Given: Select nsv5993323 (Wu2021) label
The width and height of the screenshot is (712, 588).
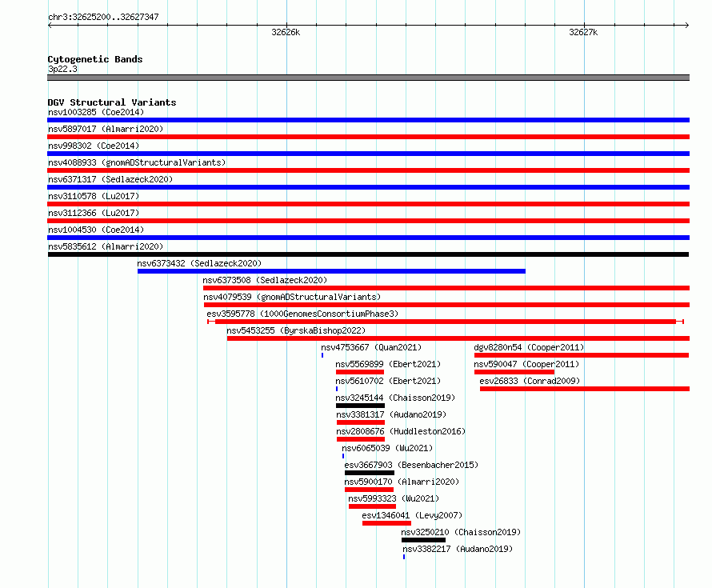Looking at the screenshot, I should [x=394, y=498].
